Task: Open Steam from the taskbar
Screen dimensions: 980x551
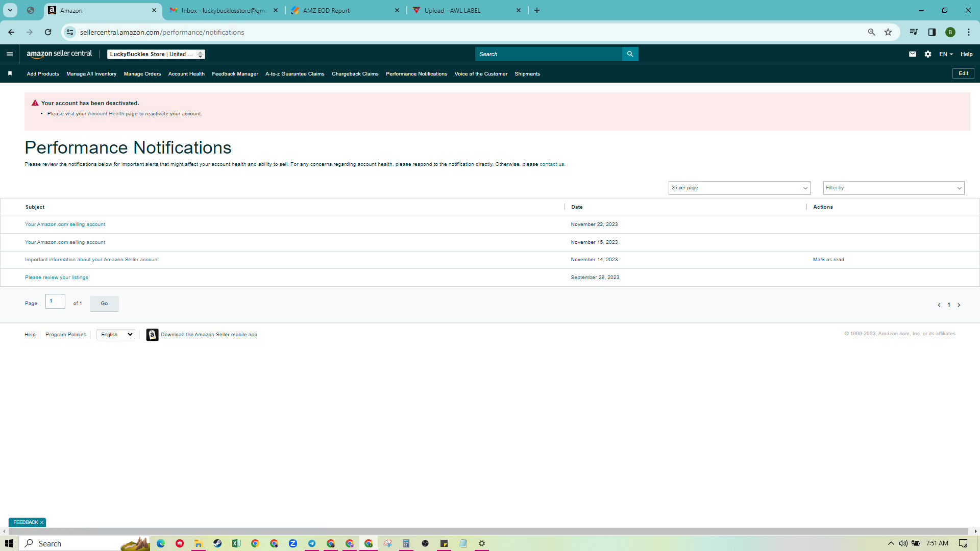Action: click(x=217, y=543)
